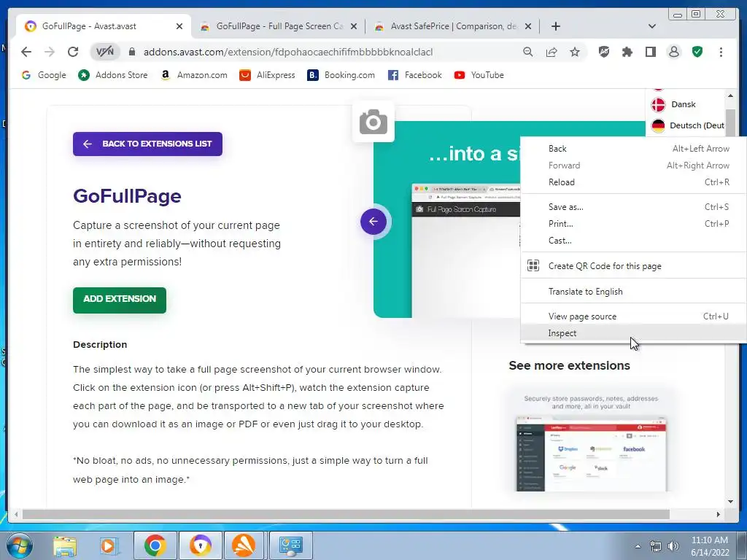Open the AdBlock shield extension icon

point(604,52)
